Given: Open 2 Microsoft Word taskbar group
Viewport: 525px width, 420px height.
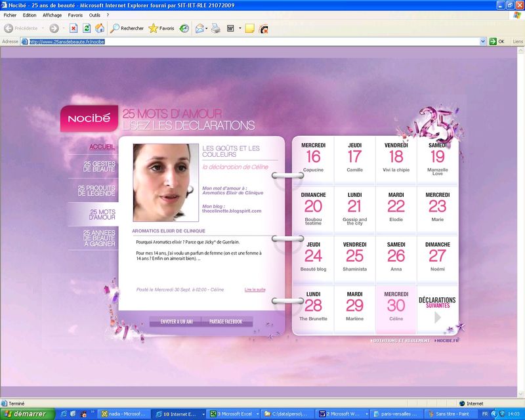Looking at the screenshot, I should click(x=343, y=414).
